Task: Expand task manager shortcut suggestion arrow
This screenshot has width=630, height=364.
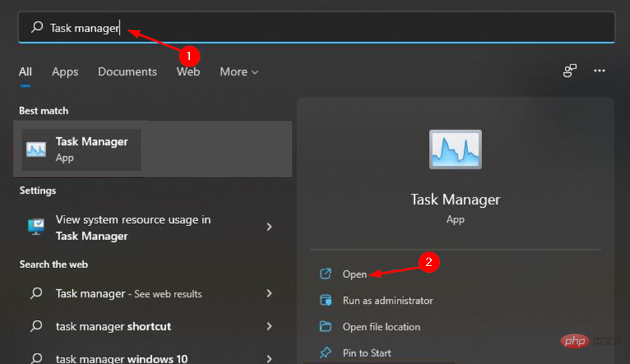Action: [269, 326]
